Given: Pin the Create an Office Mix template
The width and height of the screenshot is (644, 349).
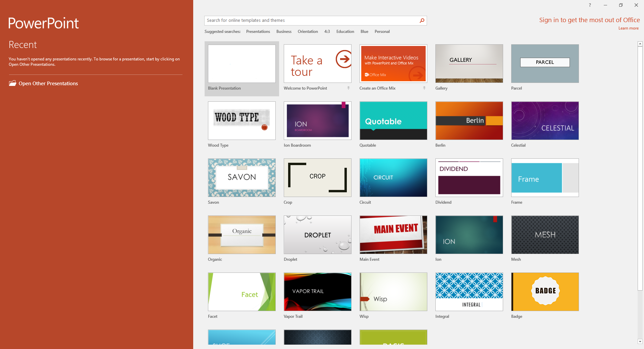Looking at the screenshot, I should 424,88.
